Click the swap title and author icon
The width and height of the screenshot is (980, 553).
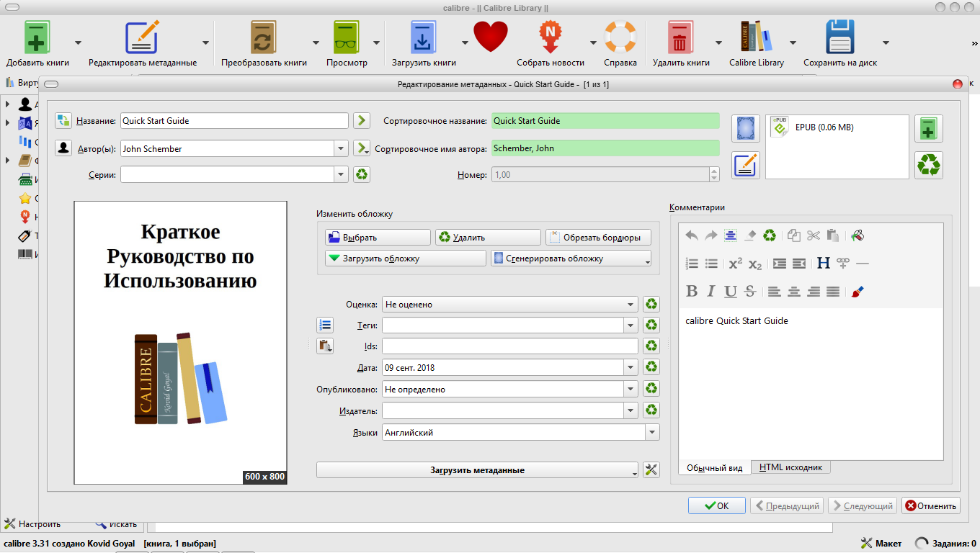(x=63, y=120)
